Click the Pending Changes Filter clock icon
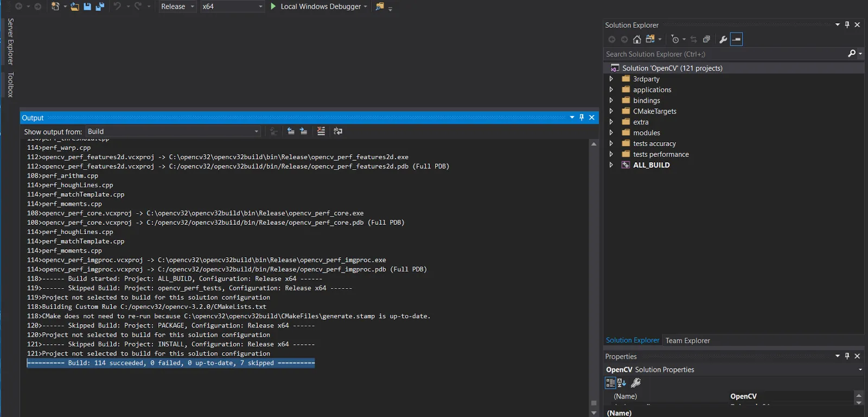868x417 pixels. click(675, 39)
